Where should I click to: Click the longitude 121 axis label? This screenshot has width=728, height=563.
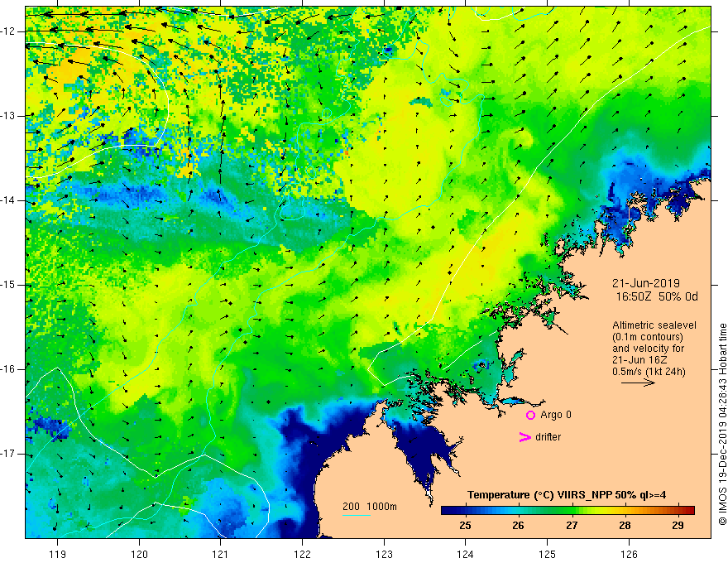click(221, 554)
